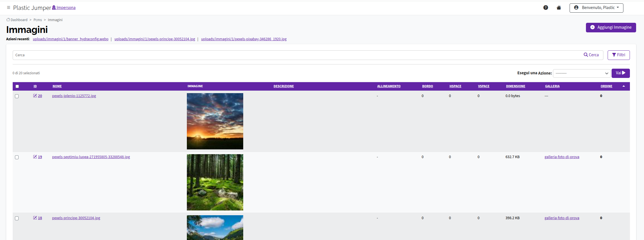Select checkbox for row ID 18
This screenshot has height=240, width=644.
point(17,218)
